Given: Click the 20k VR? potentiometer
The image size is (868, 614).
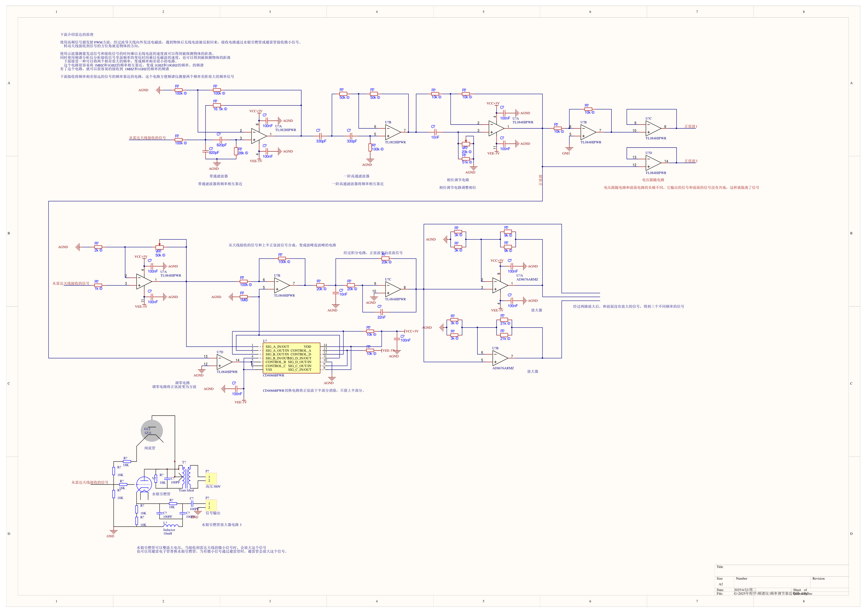Looking at the screenshot, I should tap(466, 144).
